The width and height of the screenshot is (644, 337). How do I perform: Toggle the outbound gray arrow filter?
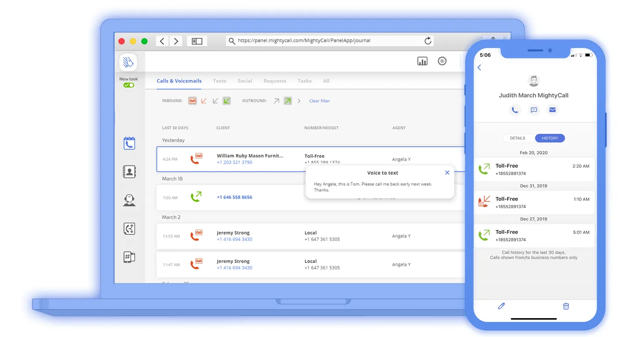[276, 100]
